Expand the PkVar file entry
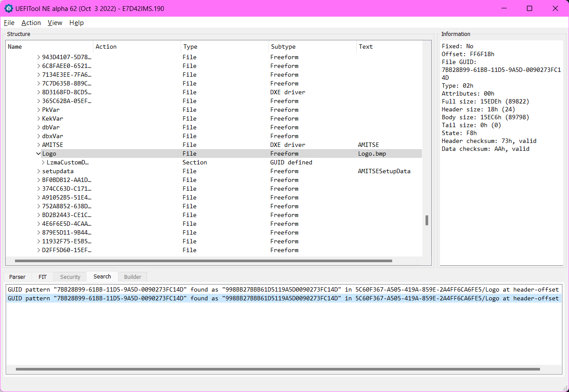 pos(39,110)
